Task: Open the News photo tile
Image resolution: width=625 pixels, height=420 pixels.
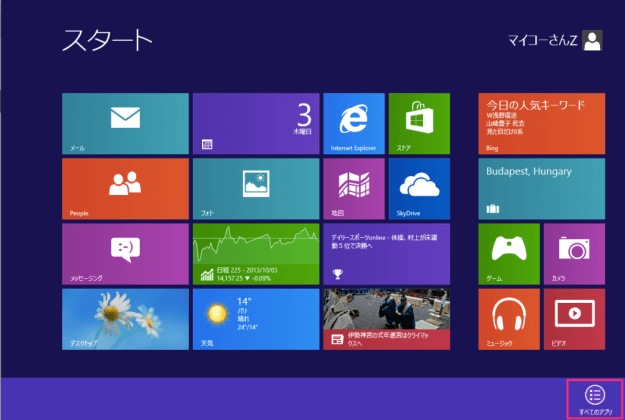Action: 386,318
